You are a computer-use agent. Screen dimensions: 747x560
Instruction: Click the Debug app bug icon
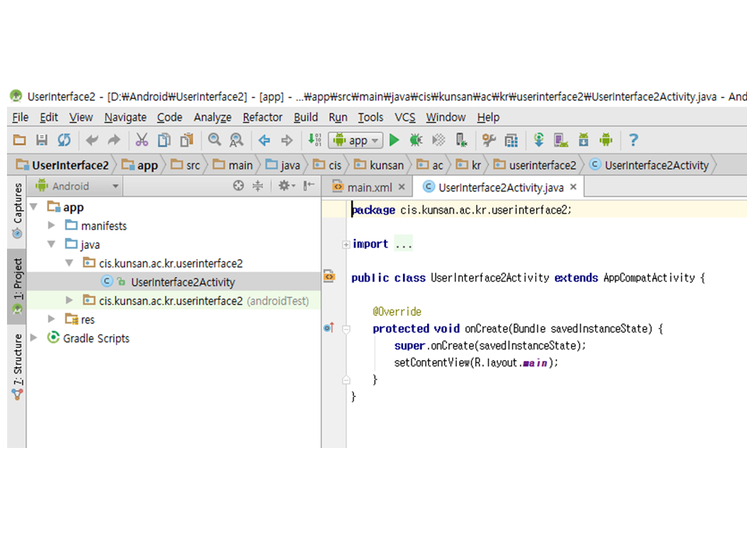416,141
